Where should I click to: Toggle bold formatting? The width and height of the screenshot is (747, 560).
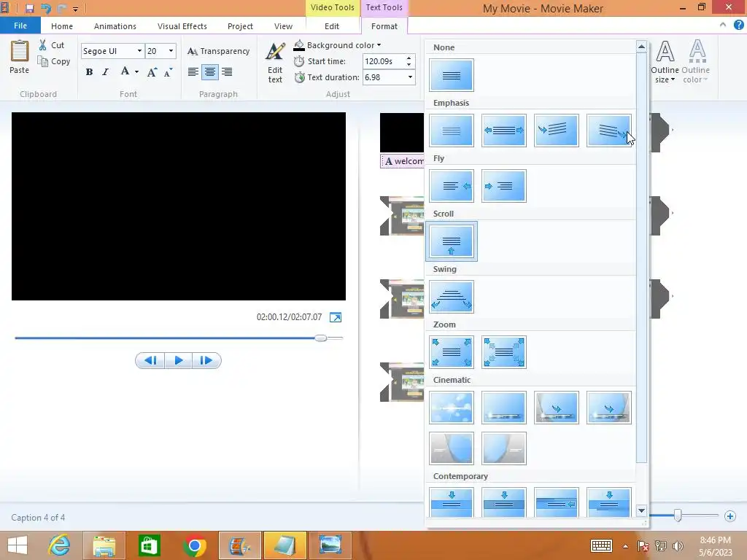(x=89, y=72)
